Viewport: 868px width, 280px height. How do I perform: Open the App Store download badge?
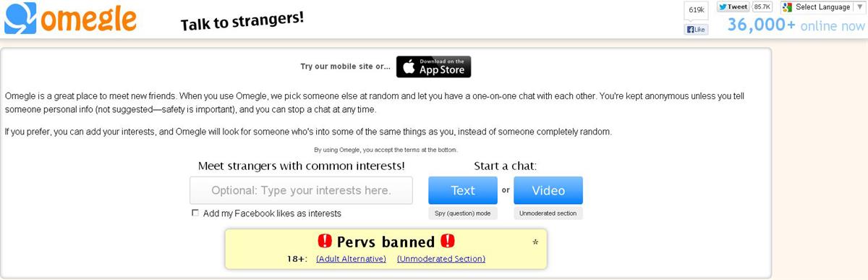point(433,67)
